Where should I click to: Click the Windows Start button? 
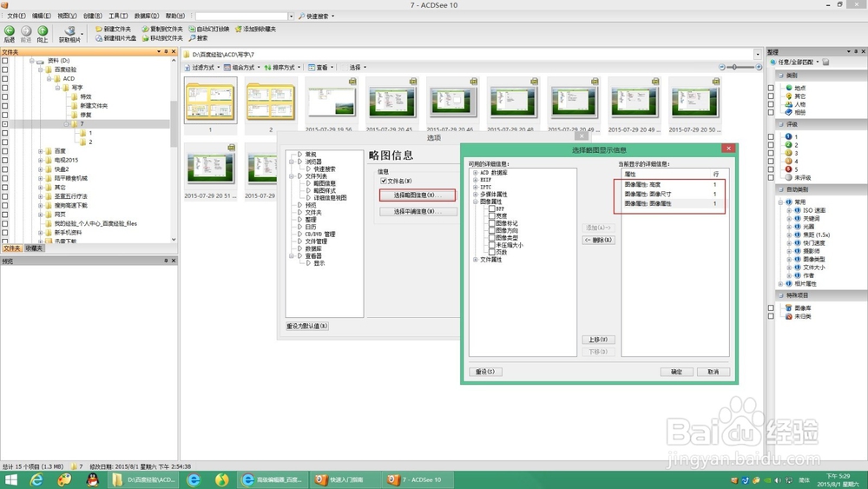point(11,479)
